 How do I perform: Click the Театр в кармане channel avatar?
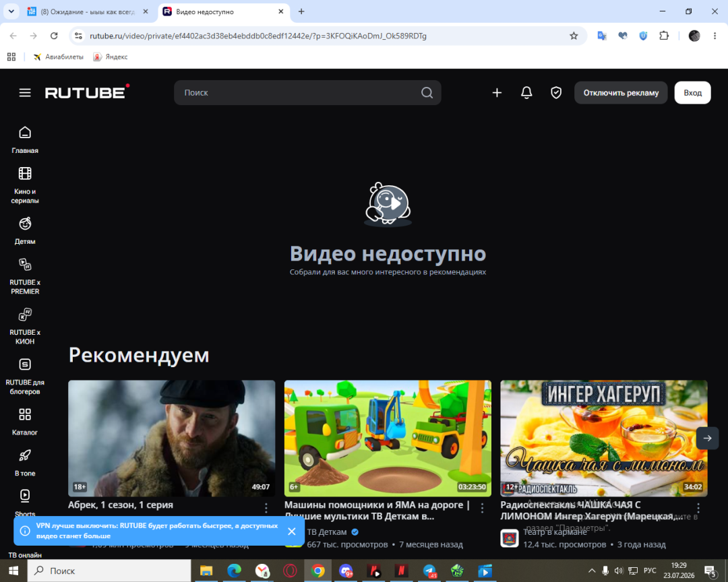point(510,538)
